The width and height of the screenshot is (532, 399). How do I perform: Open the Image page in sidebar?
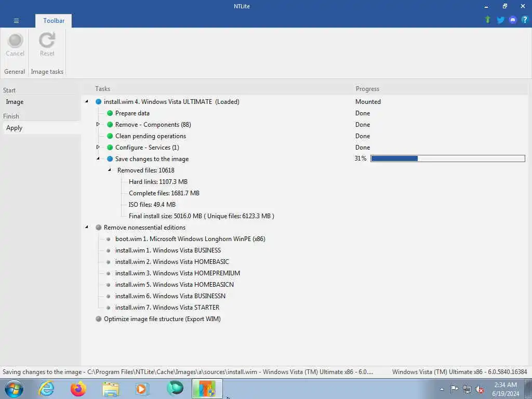tap(15, 102)
